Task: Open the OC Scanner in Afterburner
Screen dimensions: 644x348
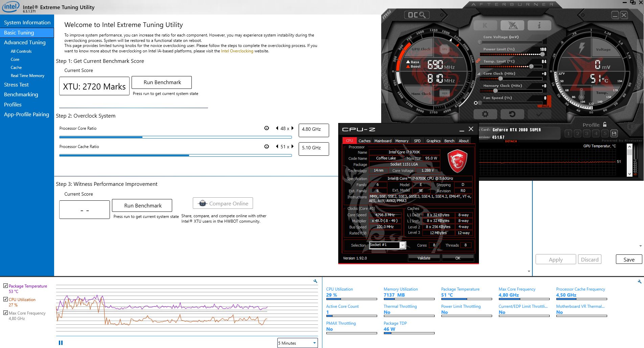Action: pyautogui.click(x=417, y=15)
